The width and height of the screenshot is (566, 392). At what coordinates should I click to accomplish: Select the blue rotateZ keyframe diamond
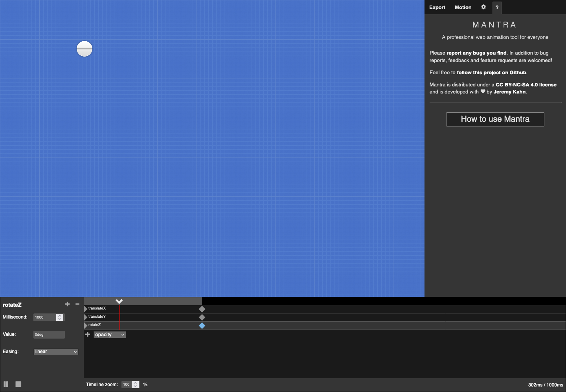(x=202, y=326)
